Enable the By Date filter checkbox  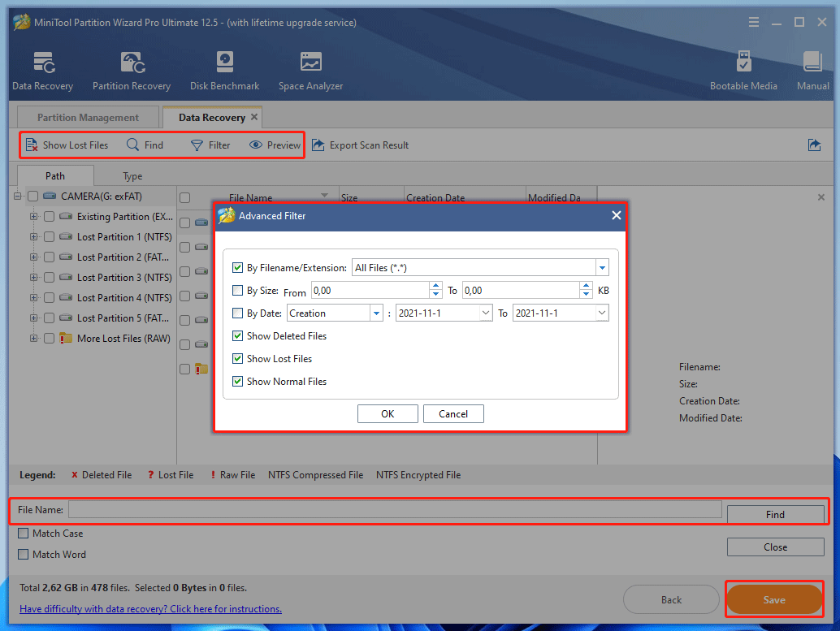coord(237,313)
